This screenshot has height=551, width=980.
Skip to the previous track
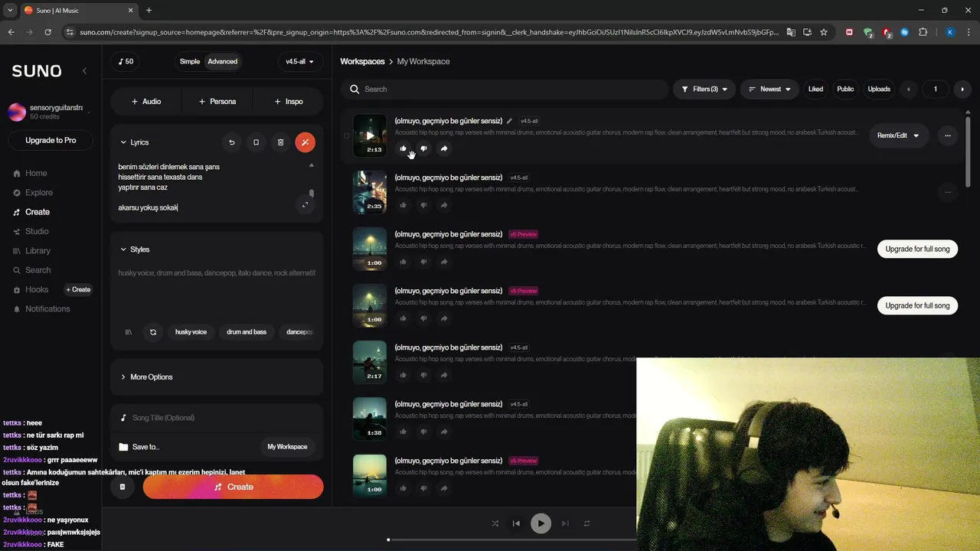516,523
